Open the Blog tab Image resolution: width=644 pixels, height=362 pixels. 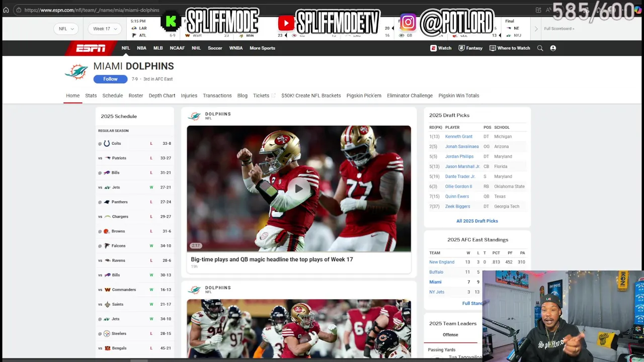click(x=243, y=96)
